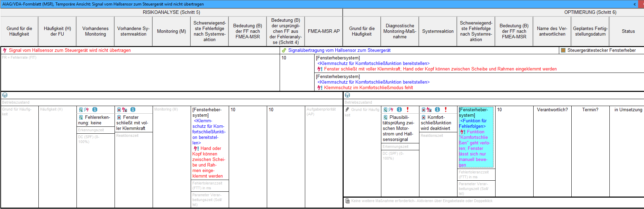
Task: Click red lightning icon before 'Signal vom Hallsensor' failure
Action: (5, 50)
